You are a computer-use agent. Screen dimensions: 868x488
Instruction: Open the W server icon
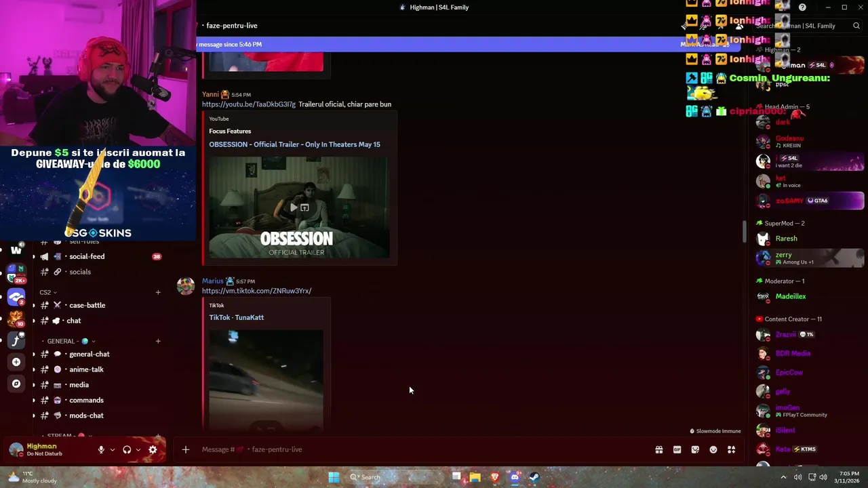[x=16, y=250]
